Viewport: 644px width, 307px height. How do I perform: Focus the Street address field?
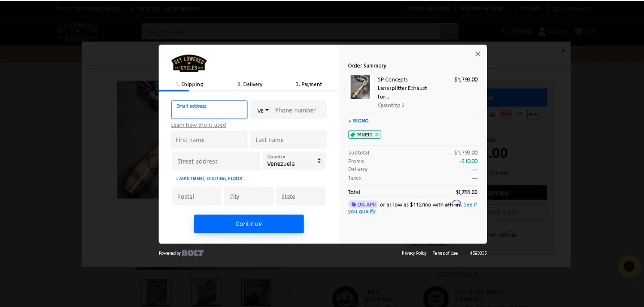pyautogui.click(x=216, y=161)
